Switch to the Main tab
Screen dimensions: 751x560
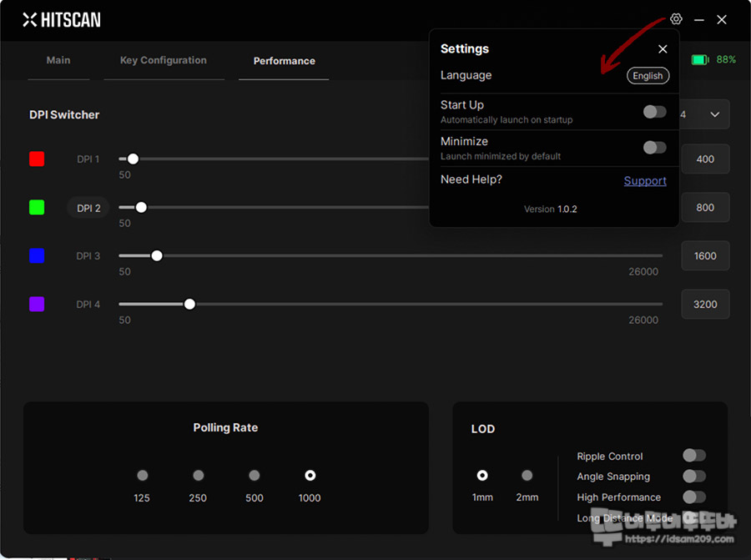click(58, 60)
